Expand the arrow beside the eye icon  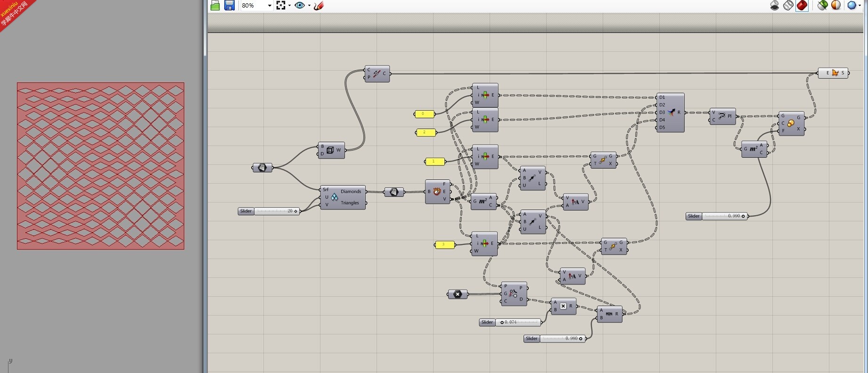coord(309,6)
